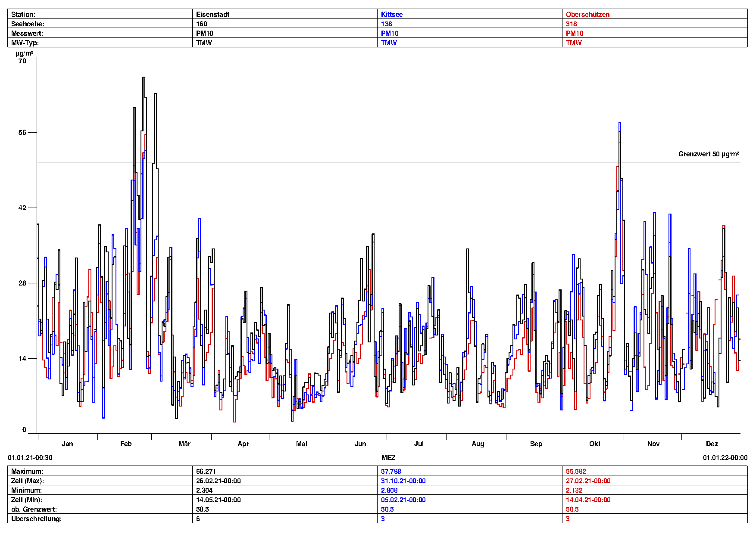Click the Kittsee maximum value 57.798
The height and width of the screenshot is (534, 756).
[390, 471]
